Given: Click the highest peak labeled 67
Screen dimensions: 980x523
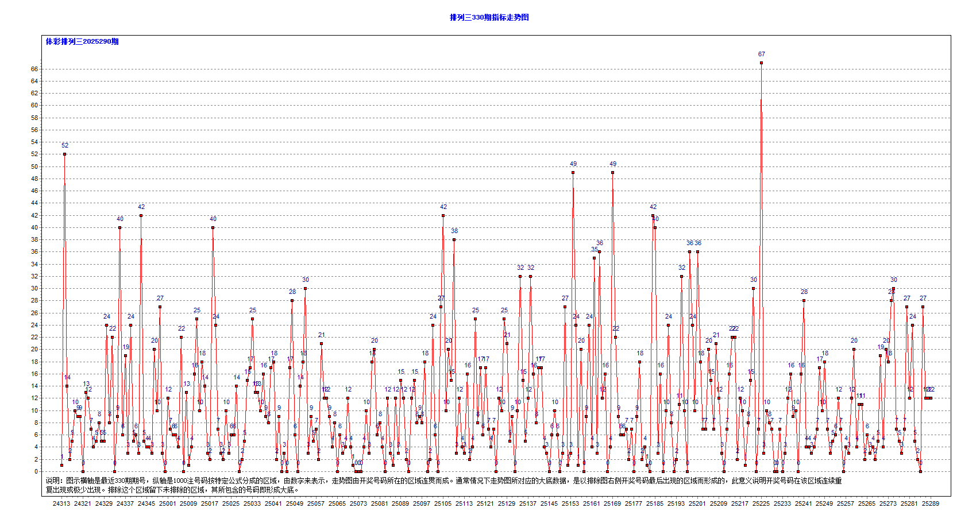Looking at the screenshot, I should (761, 62).
